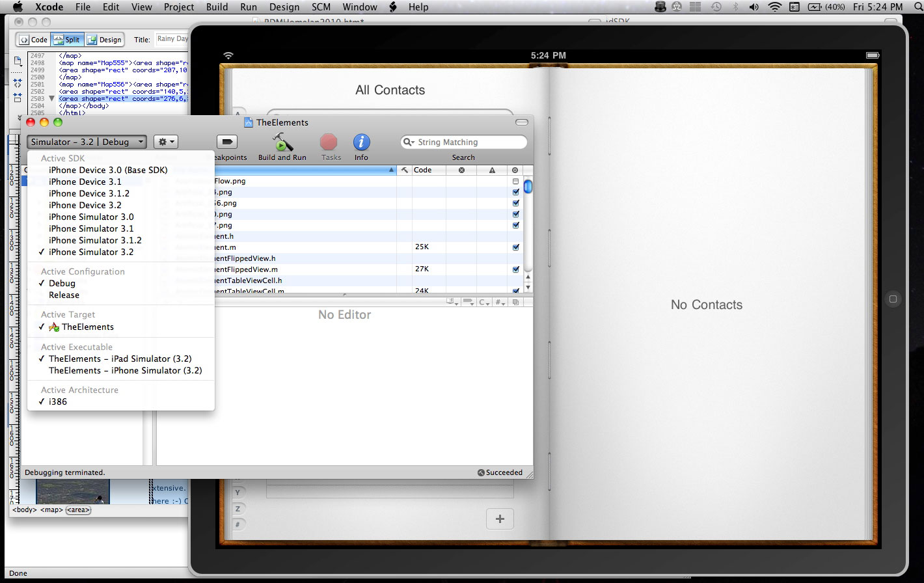Collapse code line 2503 disclosure triangle
This screenshot has height=583, width=924.
[x=52, y=98]
